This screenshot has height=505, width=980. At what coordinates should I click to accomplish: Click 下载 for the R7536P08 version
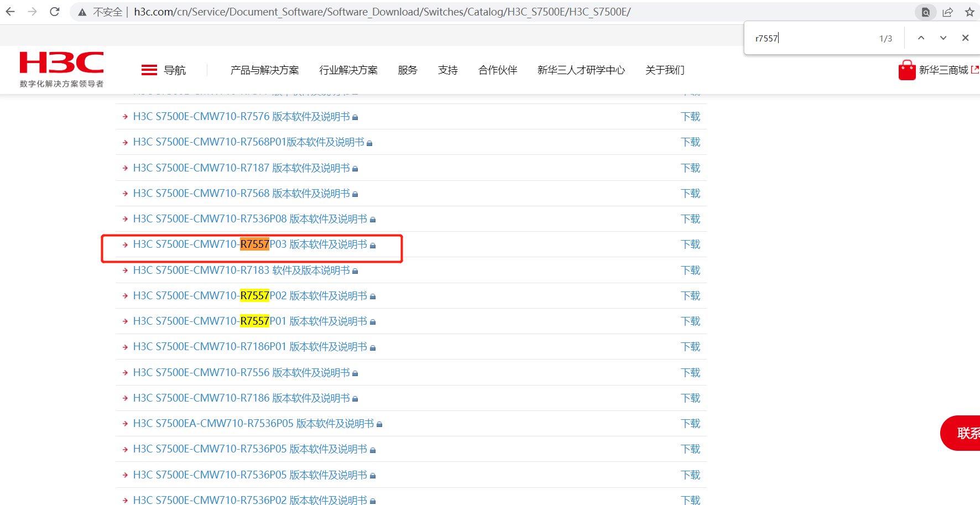pos(690,219)
